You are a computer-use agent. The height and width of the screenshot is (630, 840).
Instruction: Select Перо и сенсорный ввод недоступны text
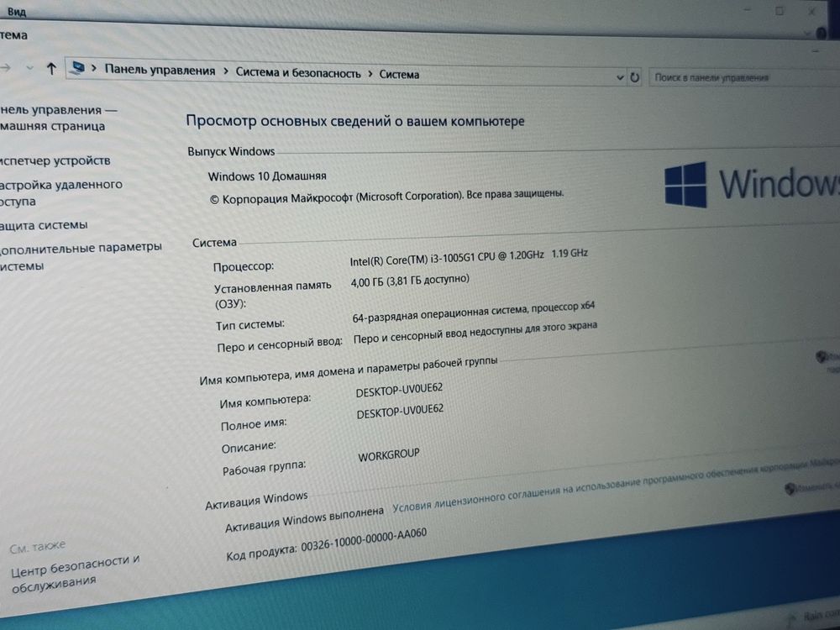[x=475, y=333]
